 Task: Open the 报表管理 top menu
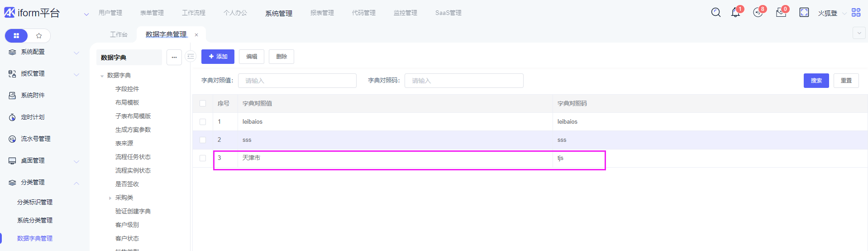[322, 13]
